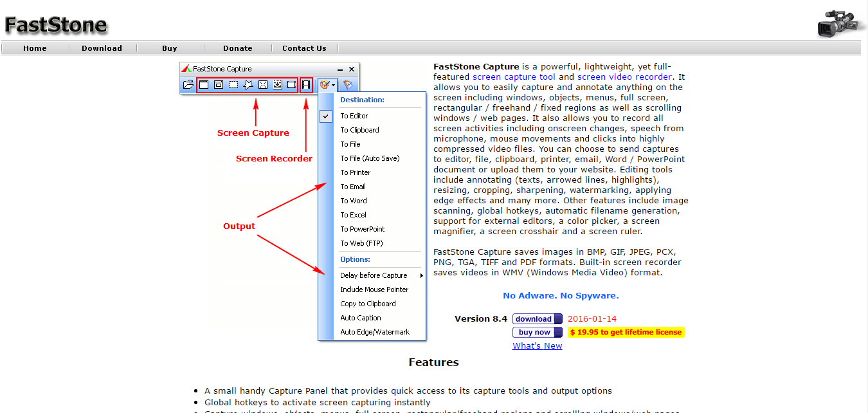Choose To File (Auto Save) destination
The width and height of the screenshot is (868, 413).
coord(372,158)
